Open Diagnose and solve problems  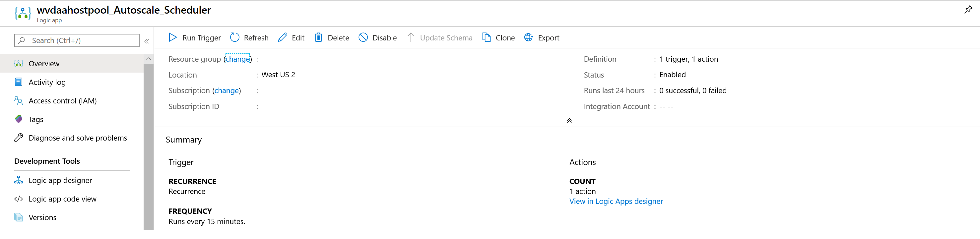click(x=78, y=138)
